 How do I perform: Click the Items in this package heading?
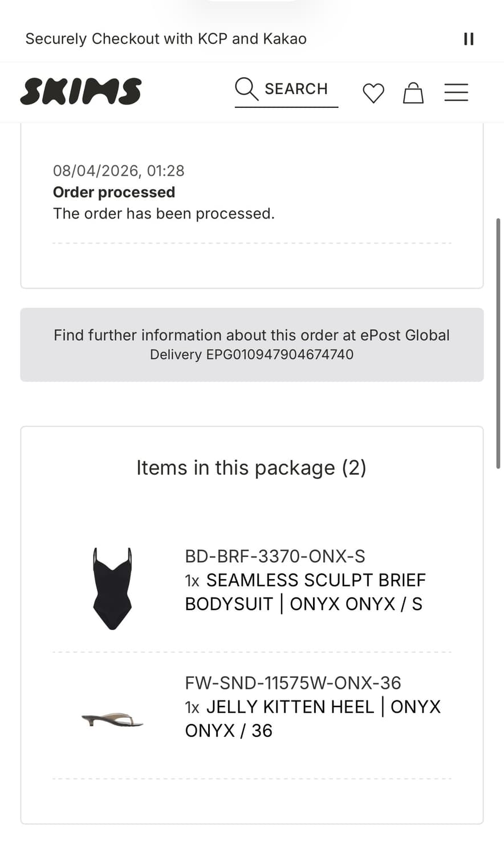click(x=251, y=468)
